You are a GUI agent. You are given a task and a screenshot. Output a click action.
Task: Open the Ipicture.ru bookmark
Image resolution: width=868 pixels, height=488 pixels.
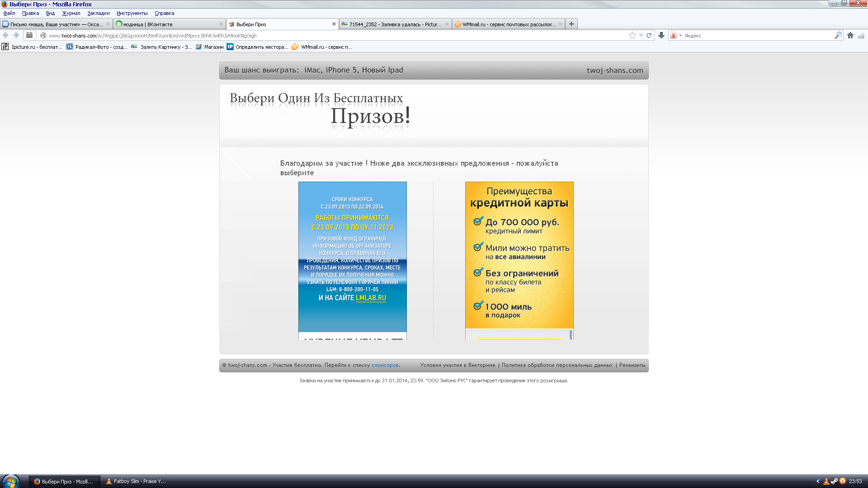click(x=32, y=47)
